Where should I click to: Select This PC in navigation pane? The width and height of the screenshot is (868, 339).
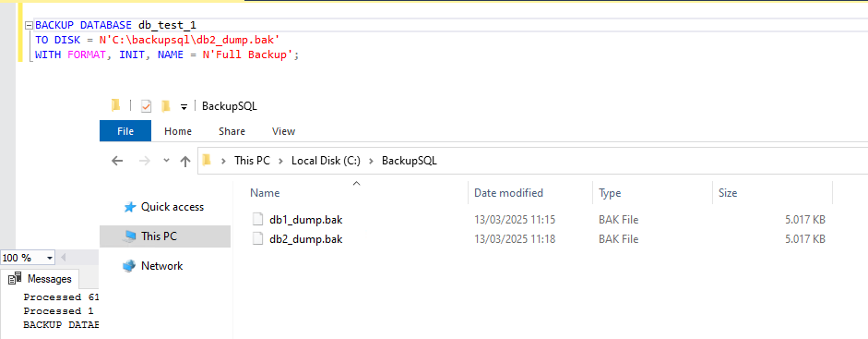click(165, 236)
